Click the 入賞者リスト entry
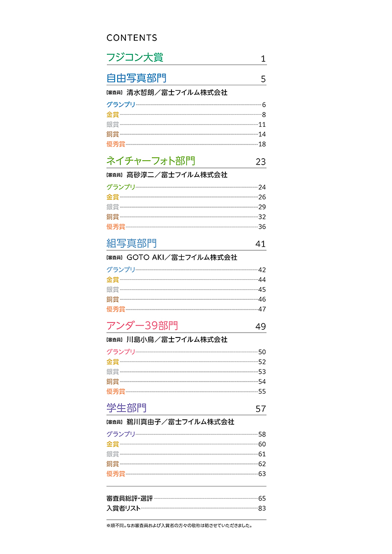 123,508
